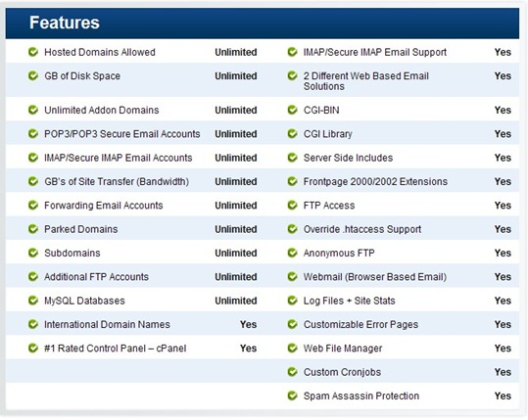
Task: Click Frontpage 2000/2002 Extensions feature label
Action: [x=375, y=182]
